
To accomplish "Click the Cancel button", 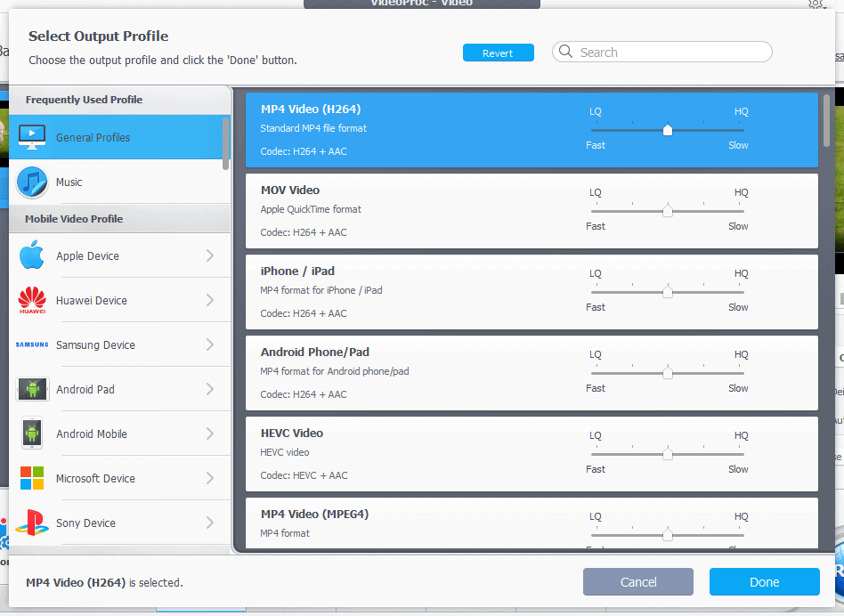I will tap(637, 581).
